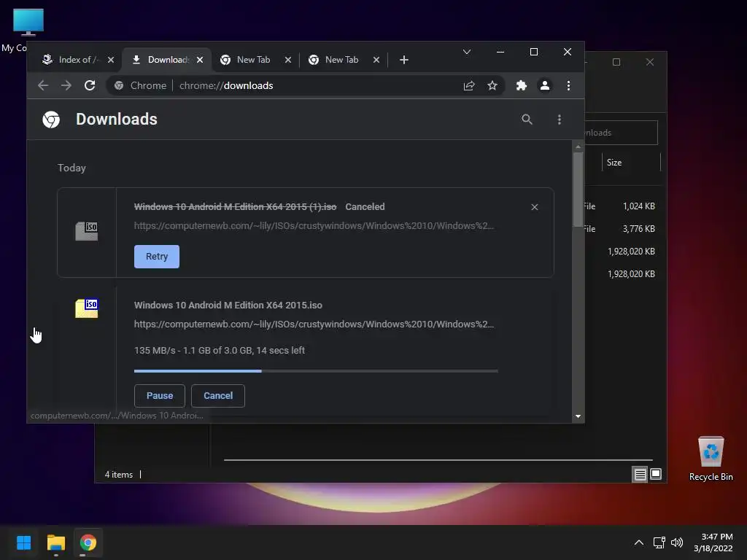
Task: Open File Explorer from taskbar
Action: click(x=55, y=542)
